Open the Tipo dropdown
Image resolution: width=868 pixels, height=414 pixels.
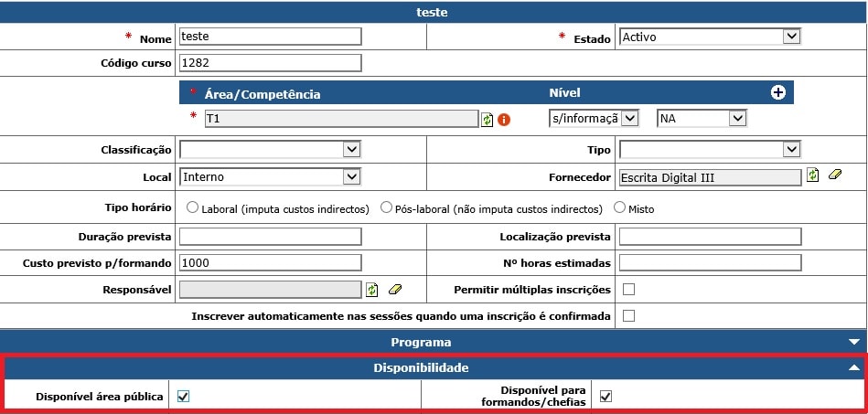[x=711, y=150]
